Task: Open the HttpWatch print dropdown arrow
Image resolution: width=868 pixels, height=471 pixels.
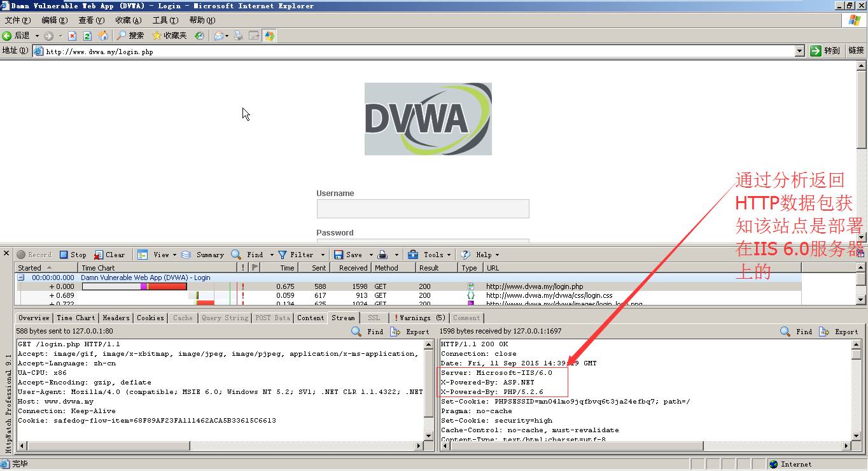Action: (396, 255)
